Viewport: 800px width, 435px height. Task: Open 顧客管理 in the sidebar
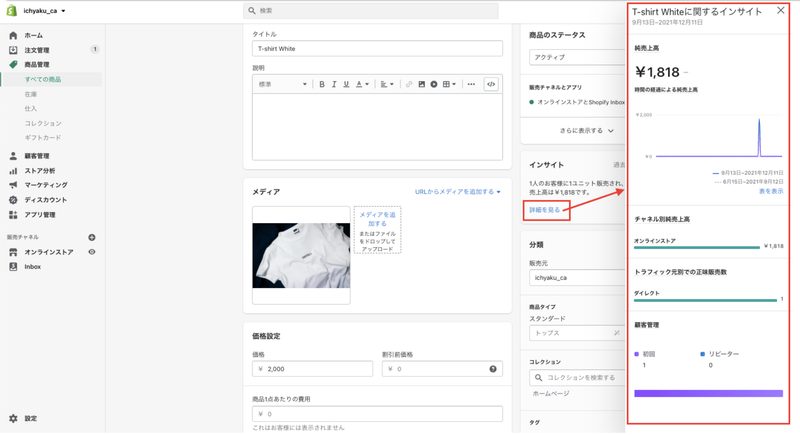pos(37,156)
